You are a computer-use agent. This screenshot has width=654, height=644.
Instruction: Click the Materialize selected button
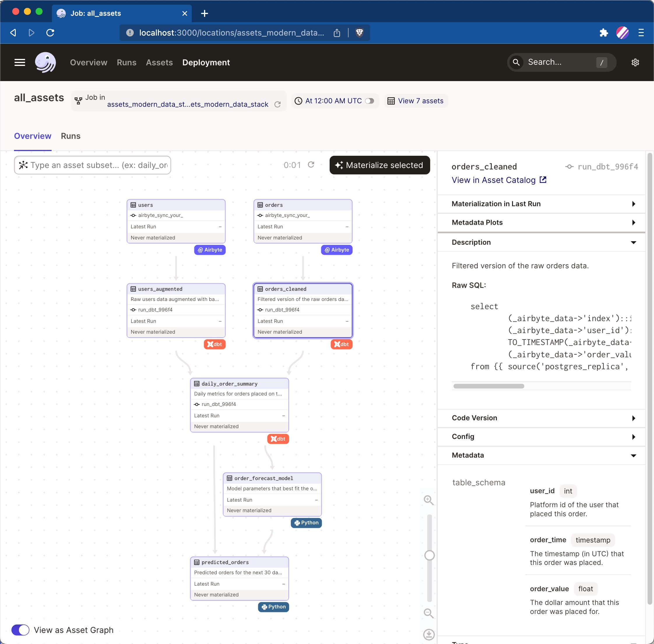tap(379, 165)
